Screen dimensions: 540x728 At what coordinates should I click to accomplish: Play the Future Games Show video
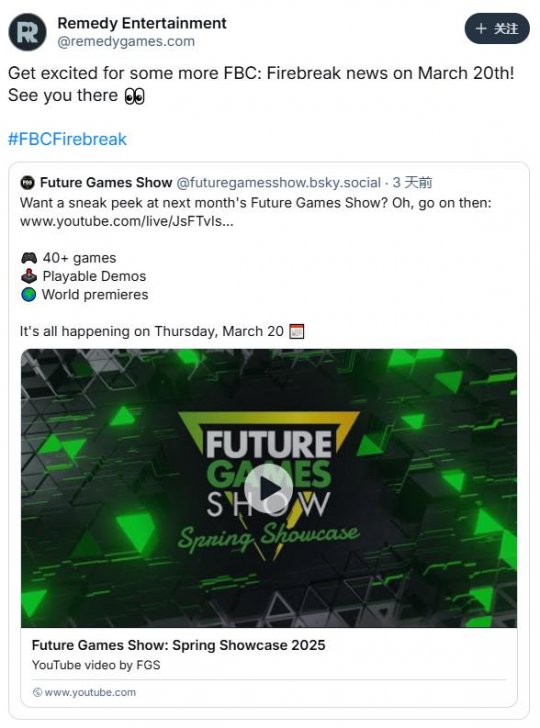269,488
